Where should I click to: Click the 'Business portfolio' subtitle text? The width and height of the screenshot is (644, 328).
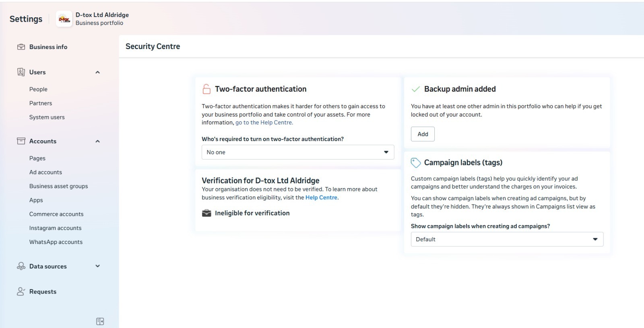[x=99, y=23]
